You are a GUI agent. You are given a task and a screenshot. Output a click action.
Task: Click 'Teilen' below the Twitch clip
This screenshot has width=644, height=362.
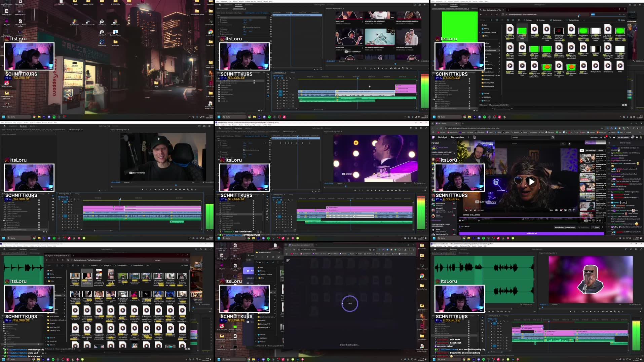pos(596,227)
